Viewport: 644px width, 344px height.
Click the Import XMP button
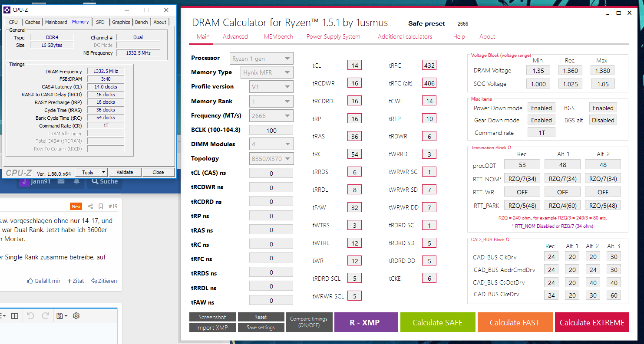point(212,328)
